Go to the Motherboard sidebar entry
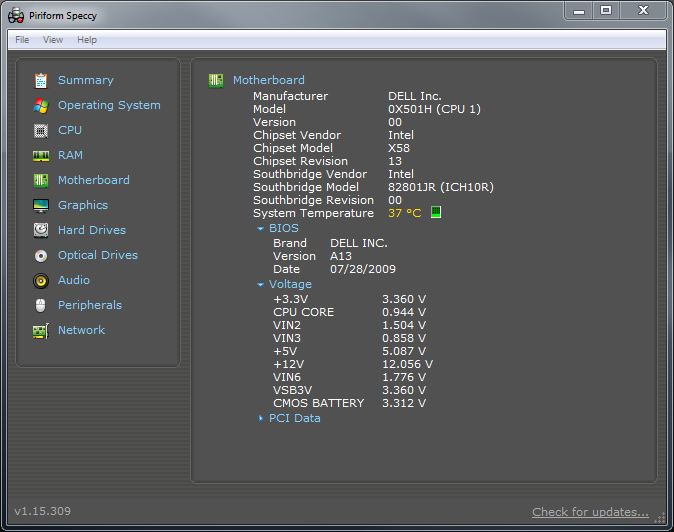The height and width of the screenshot is (532, 674). click(x=93, y=180)
